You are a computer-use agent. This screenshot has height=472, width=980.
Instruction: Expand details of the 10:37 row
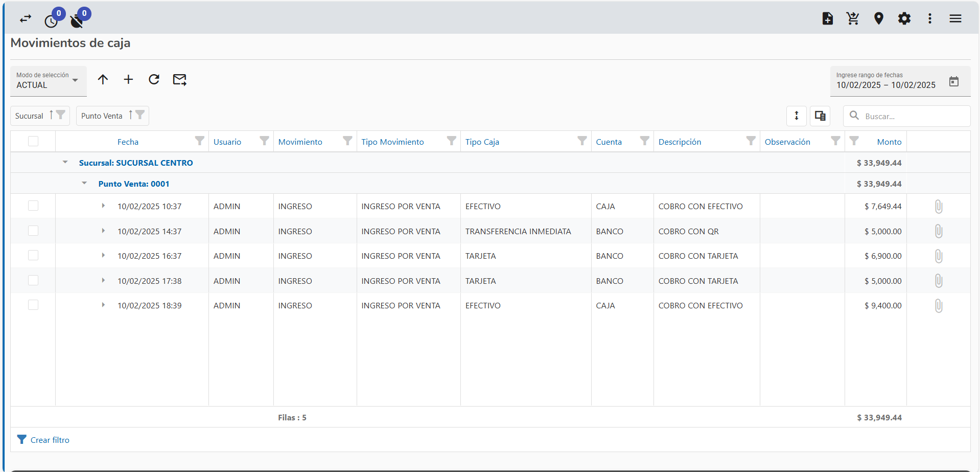[103, 206]
